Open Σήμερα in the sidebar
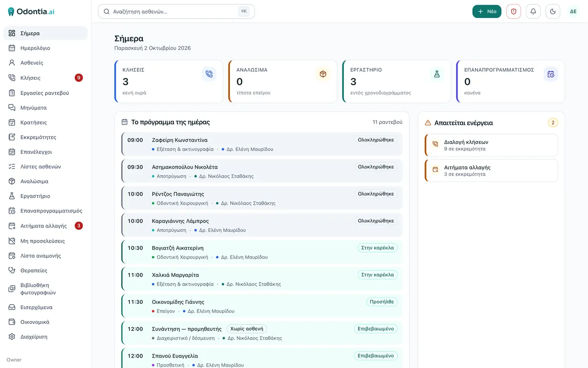 [46, 33]
